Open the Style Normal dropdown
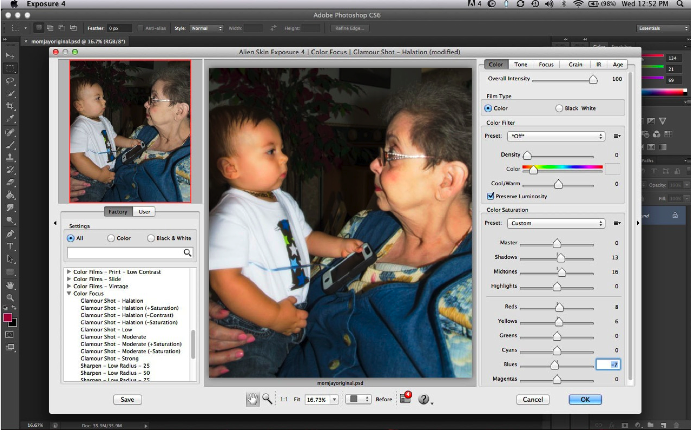The width and height of the screenshot is (691, 430). (x=206, y=28)
